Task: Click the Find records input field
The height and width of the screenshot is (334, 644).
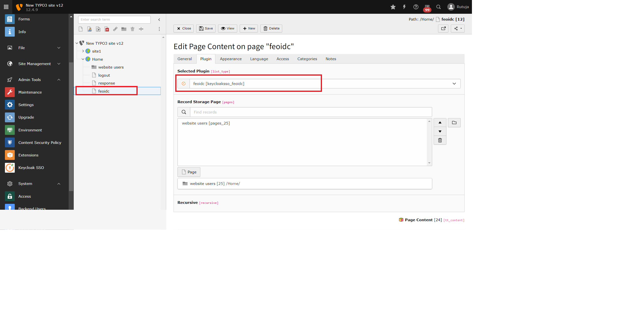Action: [310, 112]
